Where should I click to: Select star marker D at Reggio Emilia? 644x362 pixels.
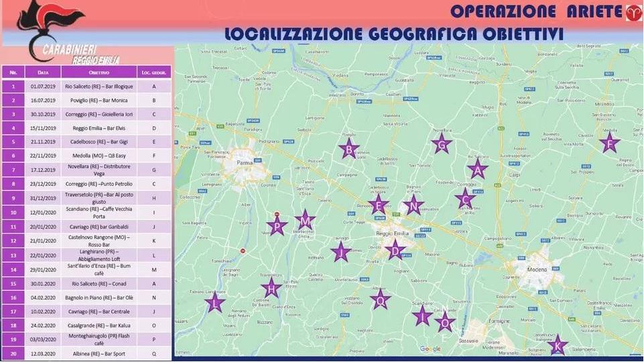click(x=395, y=250)
